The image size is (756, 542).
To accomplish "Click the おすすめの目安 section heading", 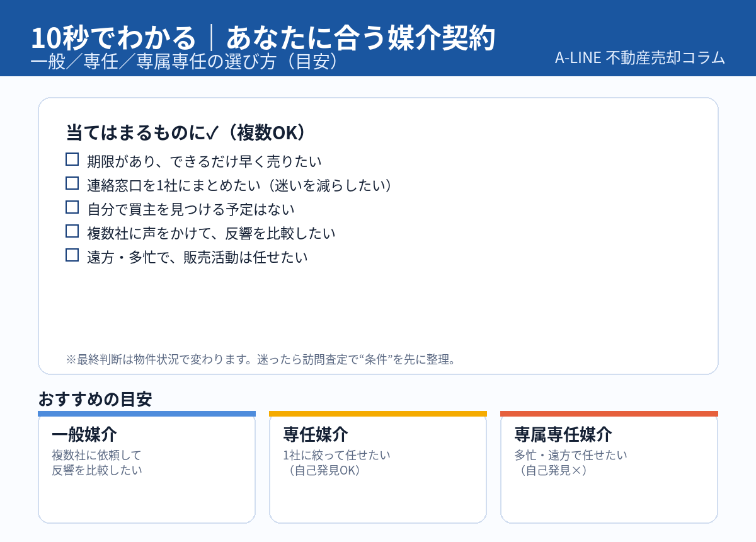I will point(95,399).
